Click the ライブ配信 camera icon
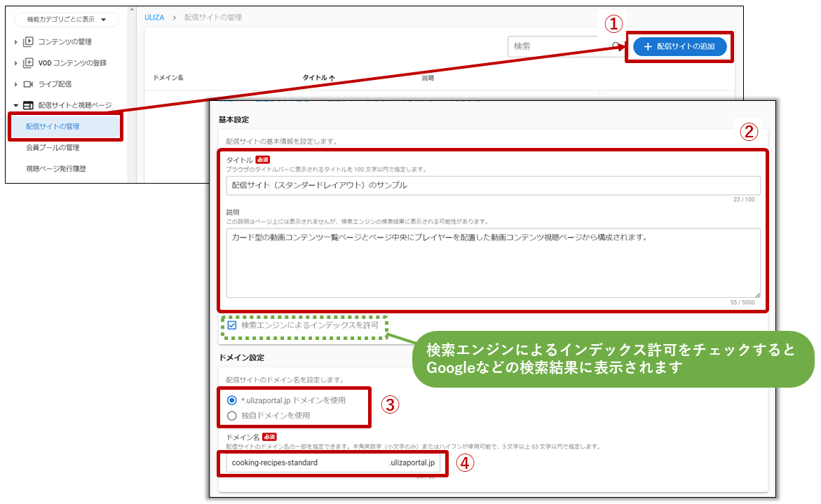 28,84
